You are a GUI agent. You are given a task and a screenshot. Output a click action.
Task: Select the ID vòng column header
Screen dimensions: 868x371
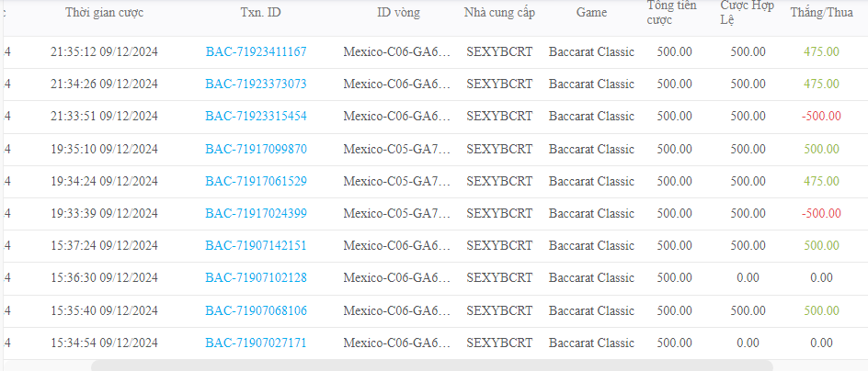click(x=396, y=13)
